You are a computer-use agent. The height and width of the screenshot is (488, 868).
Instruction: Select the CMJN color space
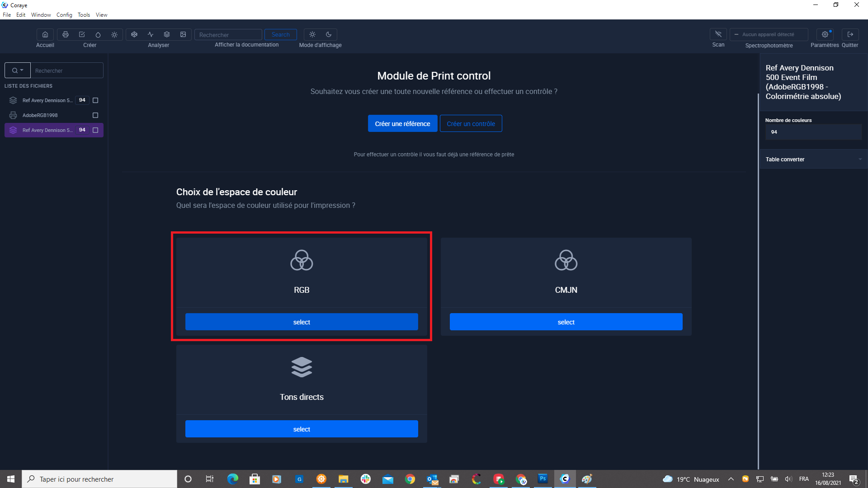(x=566, y=322)
